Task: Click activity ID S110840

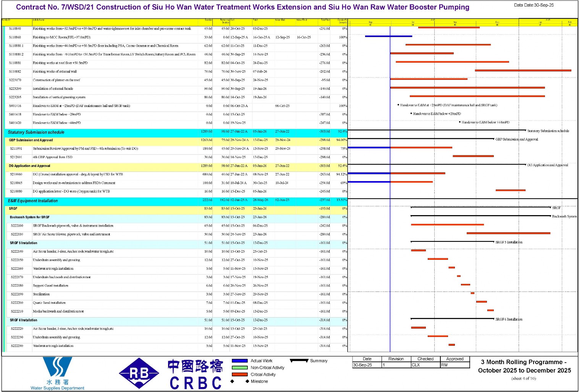Action: click(15, 29)
